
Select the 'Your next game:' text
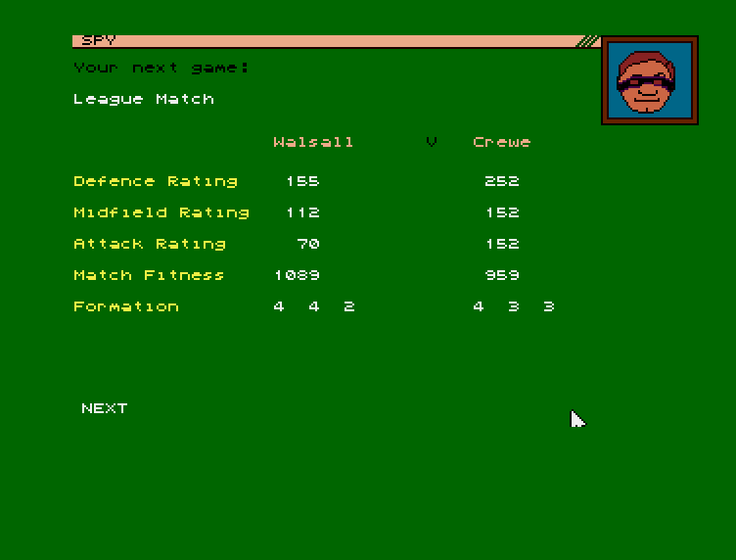pyautogui.click(x=161, y=69)
